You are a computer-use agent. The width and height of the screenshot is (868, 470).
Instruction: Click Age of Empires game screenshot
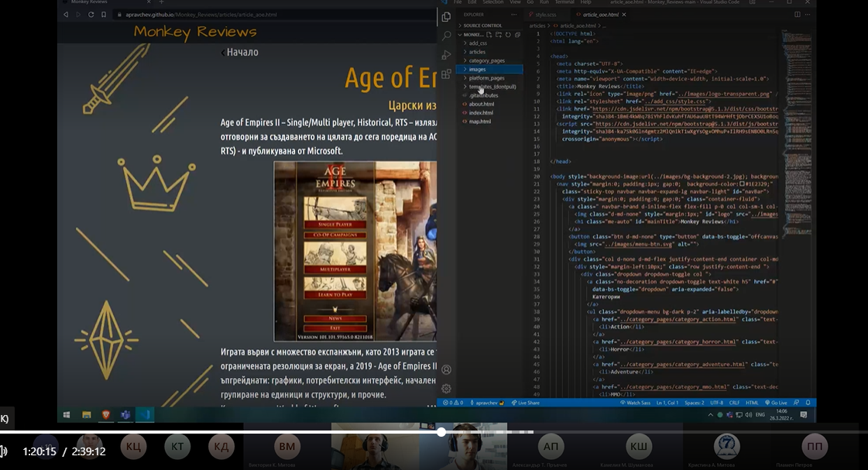point(355,252)
